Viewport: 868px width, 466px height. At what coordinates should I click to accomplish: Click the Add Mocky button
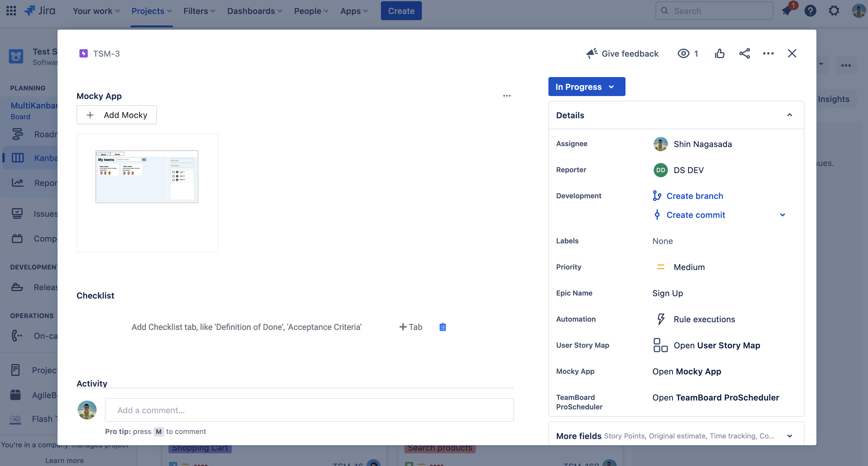pyautogui.click(x=117, y=115)
